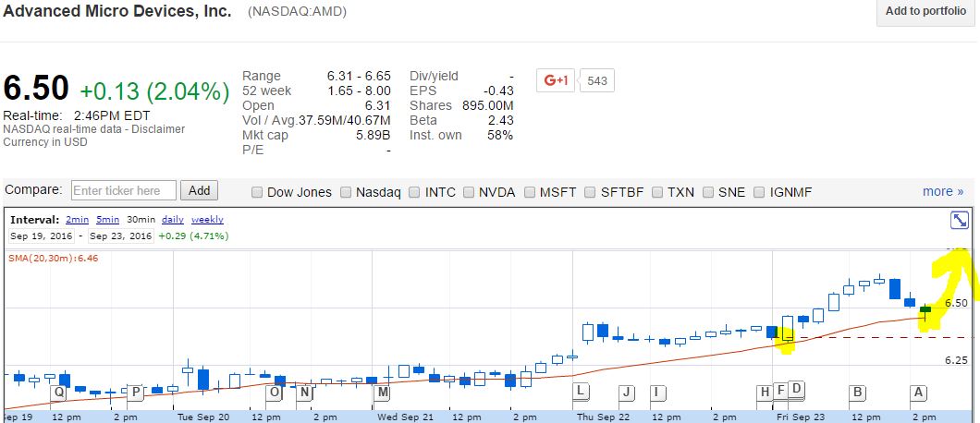Click the Sep 23, 2016 end date box
Viewport: 980px width, 423px height.
121,236
